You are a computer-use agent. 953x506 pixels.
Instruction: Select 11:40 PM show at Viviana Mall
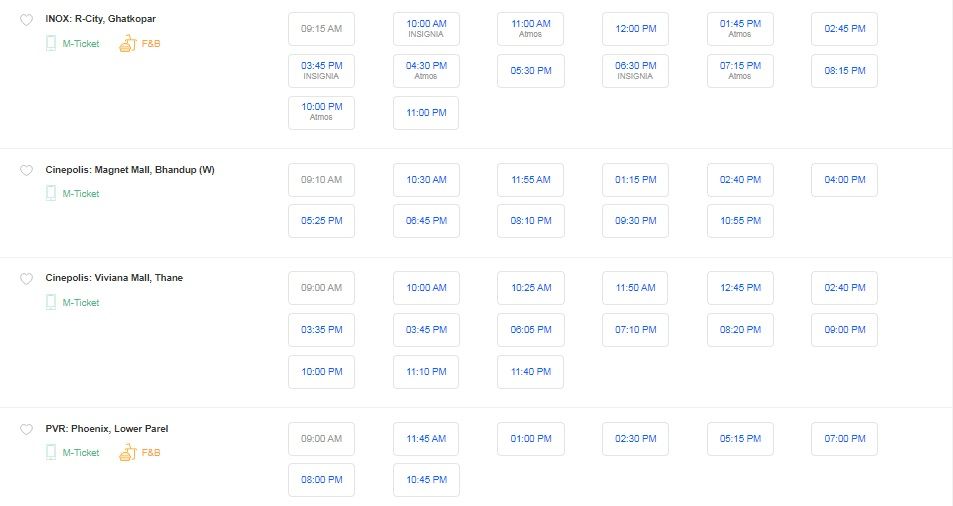coord(531,372)
